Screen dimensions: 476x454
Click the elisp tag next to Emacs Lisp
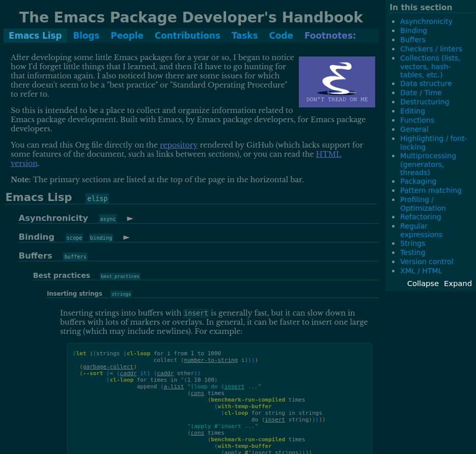tap(97, 198)
